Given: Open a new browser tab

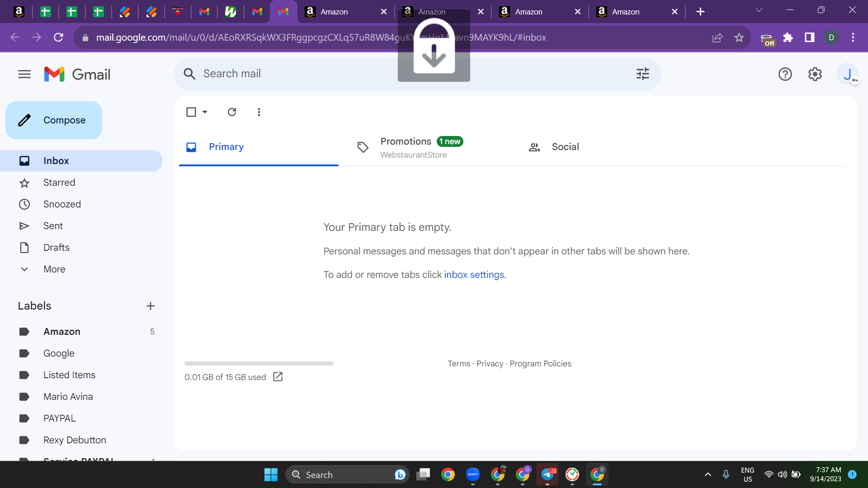Looking at the screenshot, I should tap(700, 12).
